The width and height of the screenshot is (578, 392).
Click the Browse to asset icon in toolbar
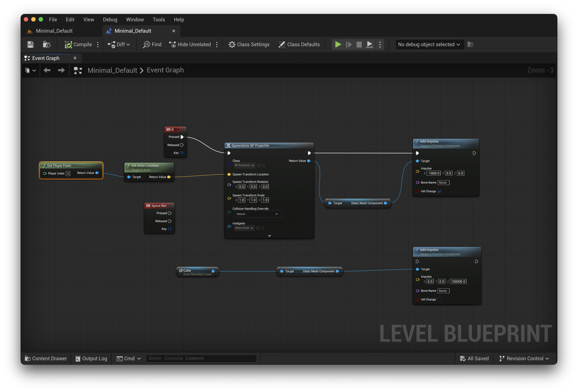coord(47,45)
